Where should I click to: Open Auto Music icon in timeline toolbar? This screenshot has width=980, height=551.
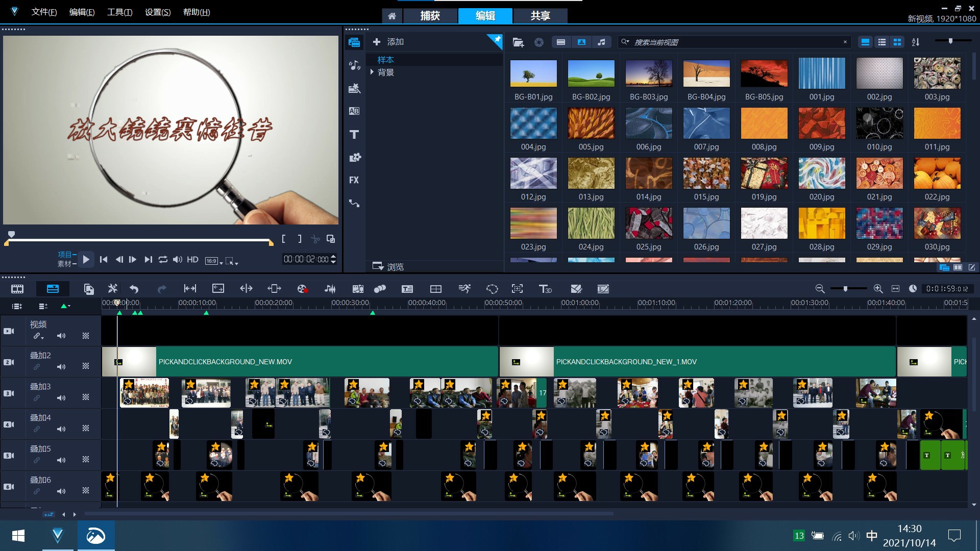(358, 289)
